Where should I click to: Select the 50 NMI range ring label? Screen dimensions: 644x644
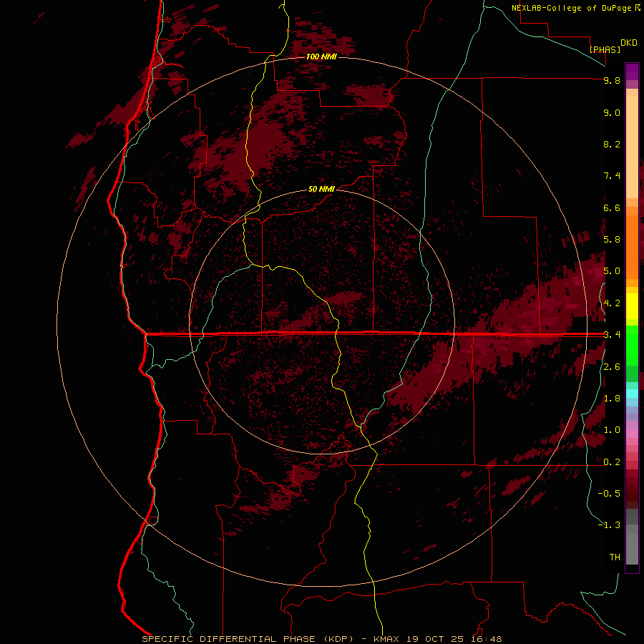coord(321,189)
